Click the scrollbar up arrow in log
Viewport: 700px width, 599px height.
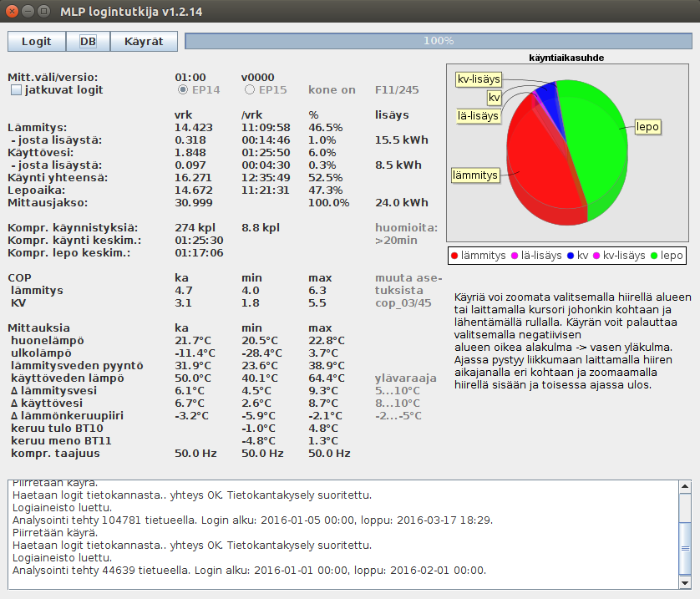pyautogui.click(x=685, y=486)
